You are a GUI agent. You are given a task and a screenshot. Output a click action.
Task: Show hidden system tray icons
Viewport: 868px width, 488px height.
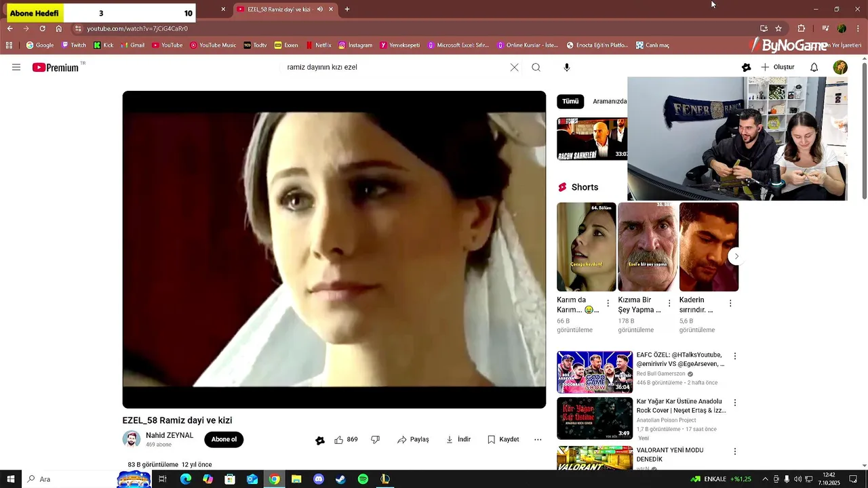coord(765,479)
